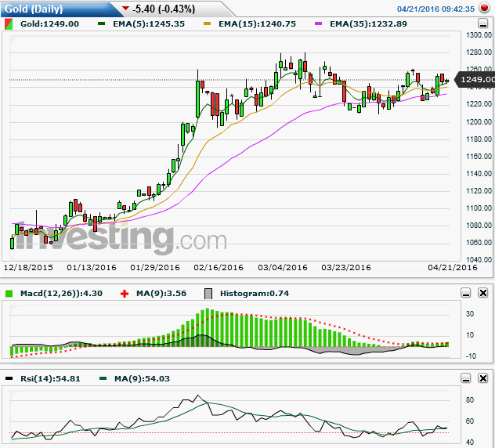Click the MA(9) red cross icon
This screenshot has width=495, height=448.
pyautogui.click(x=125, y=294)
